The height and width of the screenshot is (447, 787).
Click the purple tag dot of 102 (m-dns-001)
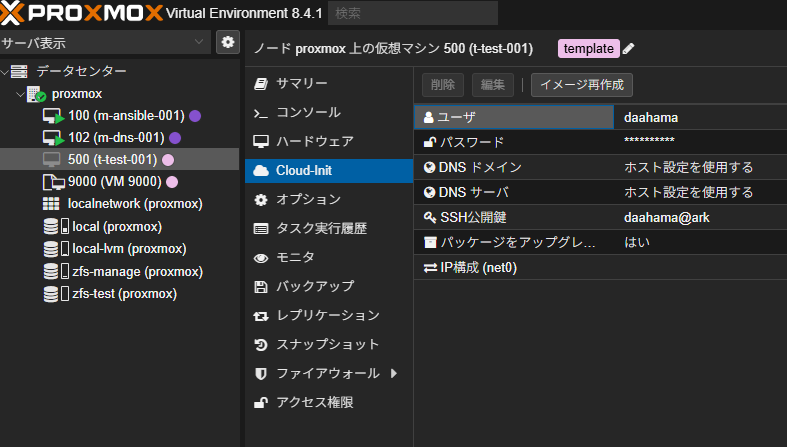175,138
